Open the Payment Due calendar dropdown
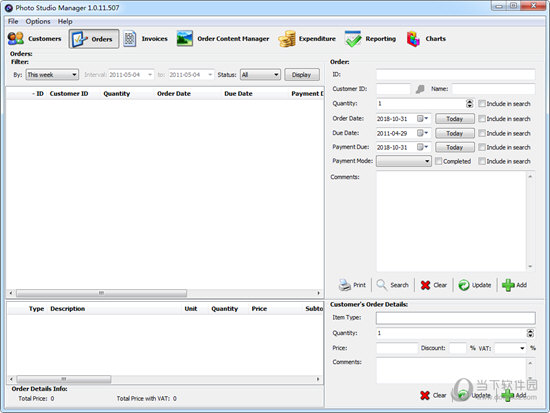Image resolution: width=550 pixels, height=413 pixels. pos(422,147)
